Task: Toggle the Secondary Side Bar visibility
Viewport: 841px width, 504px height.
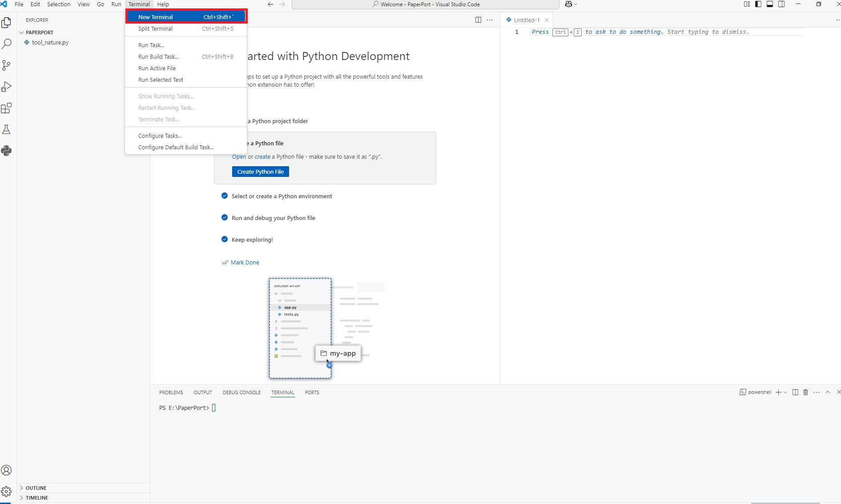Action: tap(781, 4)
